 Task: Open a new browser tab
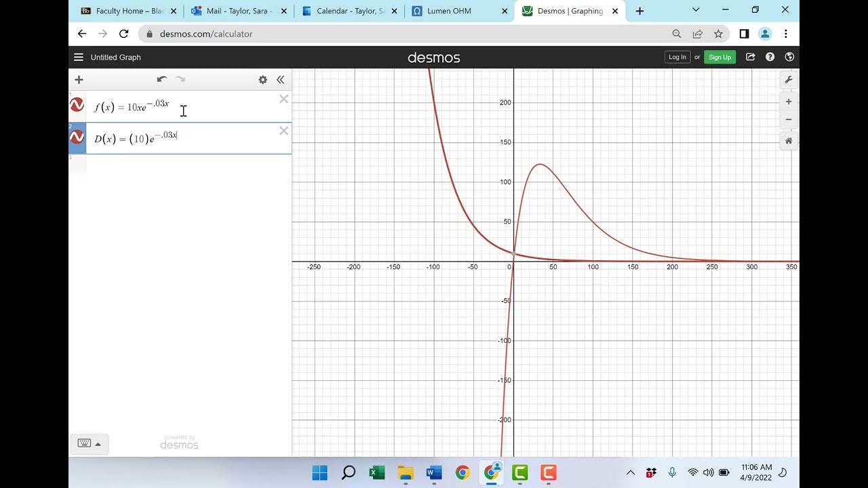point(639,11)
